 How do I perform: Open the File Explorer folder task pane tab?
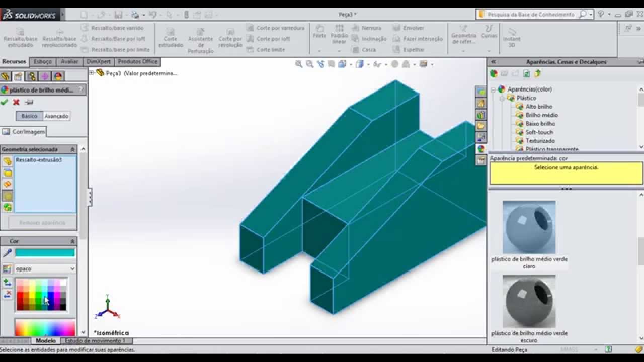point(481,126)
